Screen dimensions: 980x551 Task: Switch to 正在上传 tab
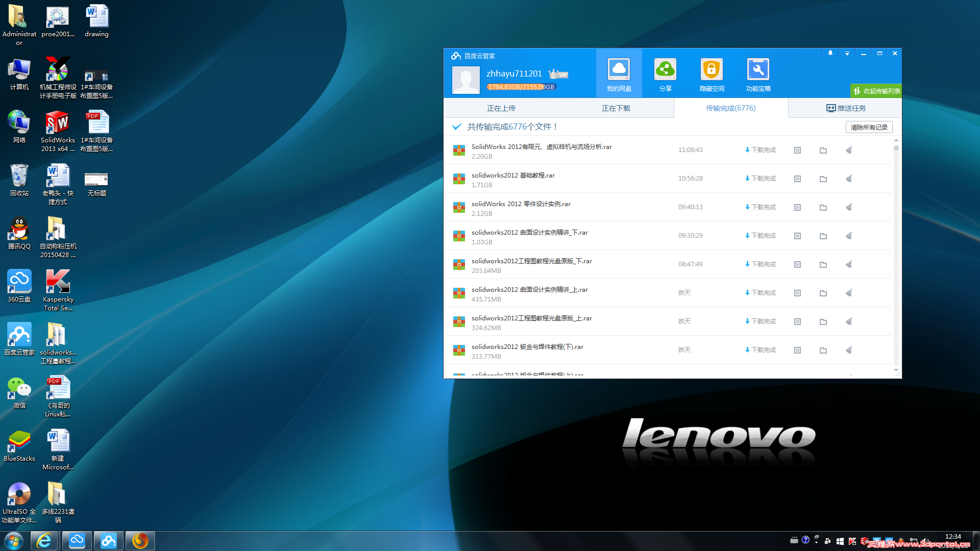click(501, 108)
